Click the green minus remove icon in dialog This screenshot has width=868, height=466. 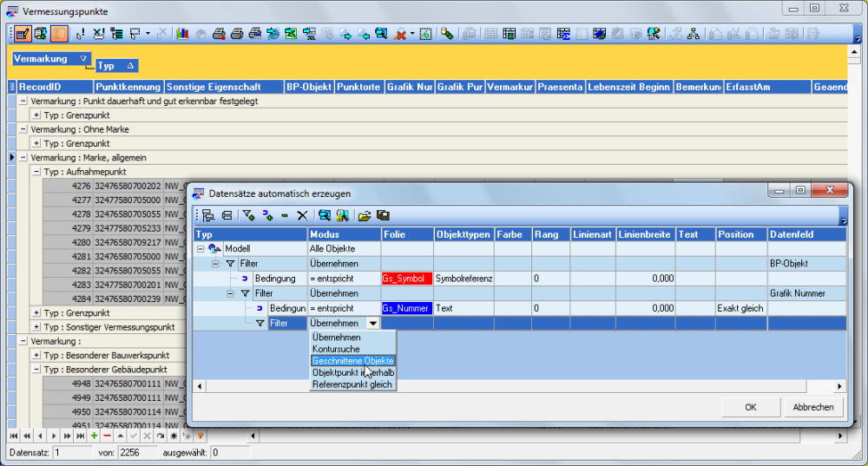285,215
